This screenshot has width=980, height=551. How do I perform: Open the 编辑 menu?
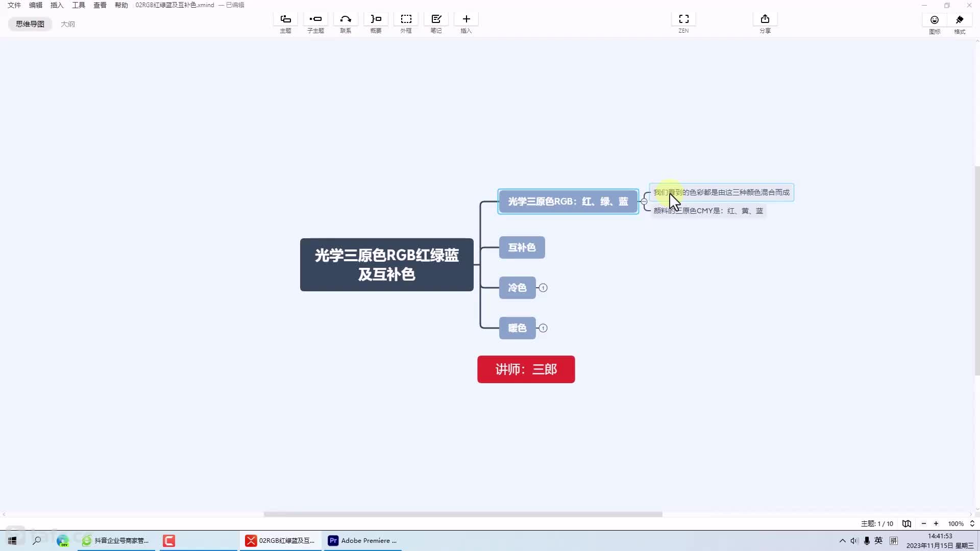tap(36, 5)
